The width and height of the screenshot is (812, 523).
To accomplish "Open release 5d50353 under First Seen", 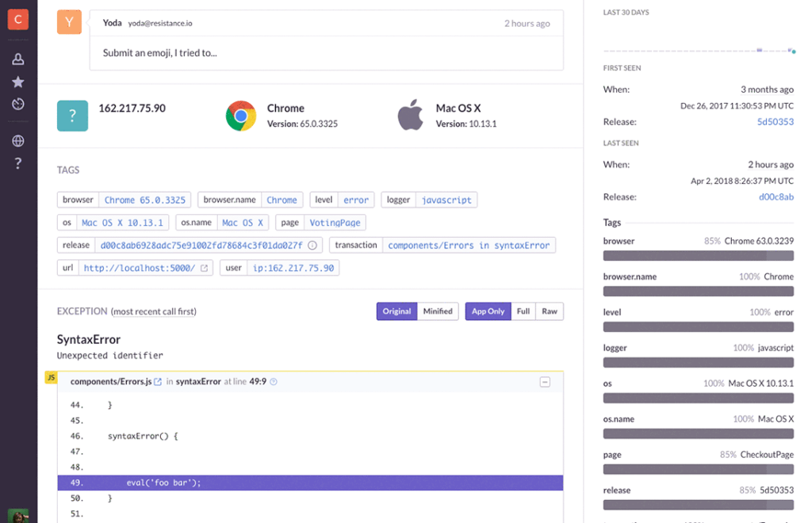I will 775,121.
